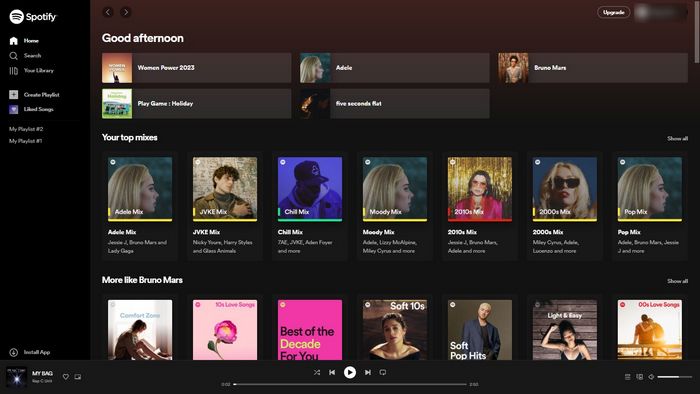700x394 pixels.
Task: Click the Home menu label
Action: (31, 41)
